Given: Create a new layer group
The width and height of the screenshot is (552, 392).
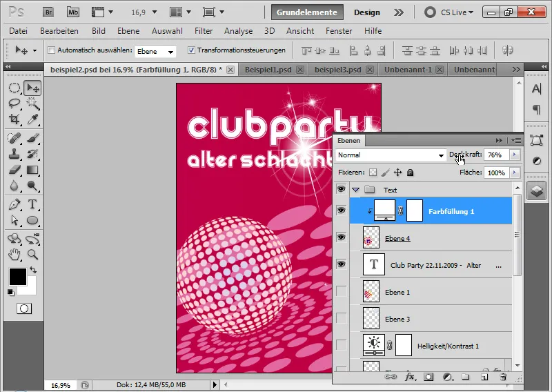Looking at the screenshot, I should coord(465,377).
